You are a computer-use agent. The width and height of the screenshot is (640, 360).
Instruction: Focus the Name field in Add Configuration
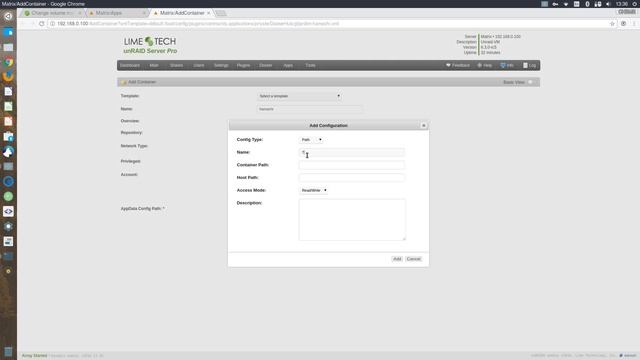351,152
